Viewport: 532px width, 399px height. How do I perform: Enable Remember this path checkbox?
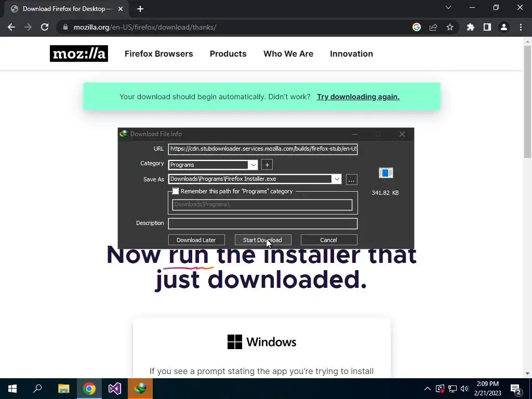176,191
